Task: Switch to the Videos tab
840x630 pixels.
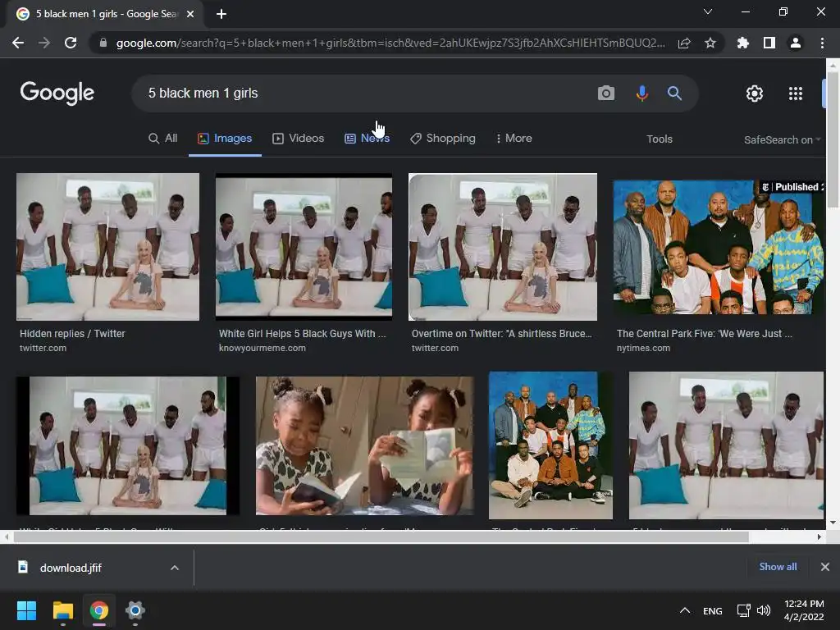Action: coord(299,138)
